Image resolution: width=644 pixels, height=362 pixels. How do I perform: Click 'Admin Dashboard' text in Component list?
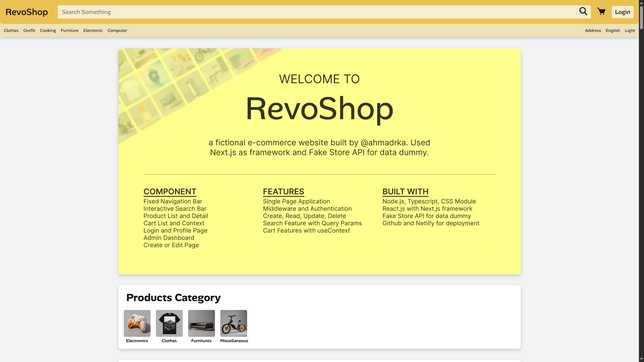click(169, 238)
